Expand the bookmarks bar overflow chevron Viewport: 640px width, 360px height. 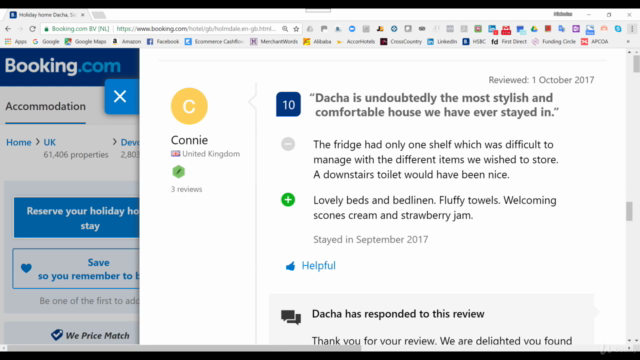pyautogui.click(x=628, y=42)
